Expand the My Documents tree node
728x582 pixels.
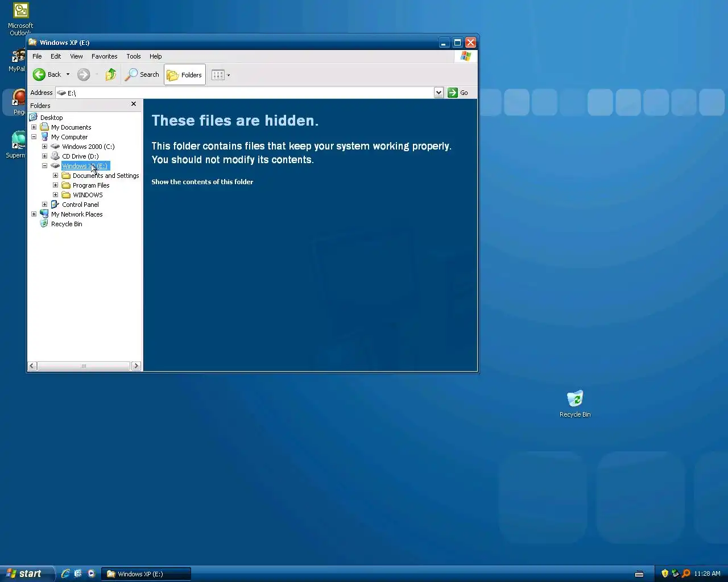[x=34, y=127]
